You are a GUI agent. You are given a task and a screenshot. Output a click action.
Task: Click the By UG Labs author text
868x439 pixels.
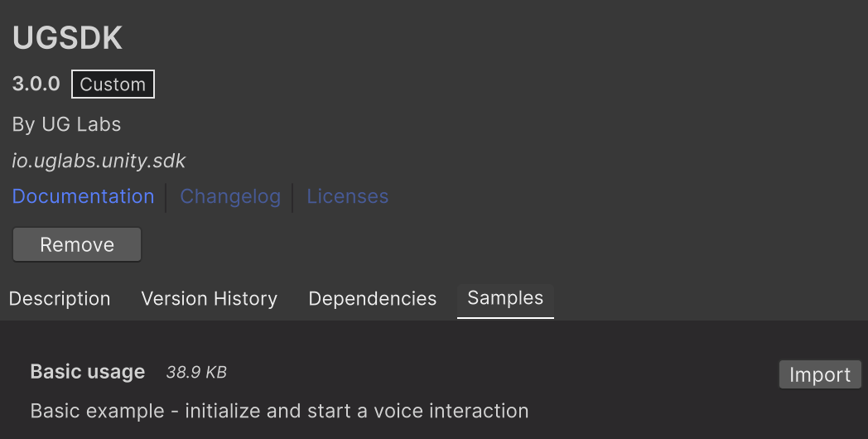[66, 125]
